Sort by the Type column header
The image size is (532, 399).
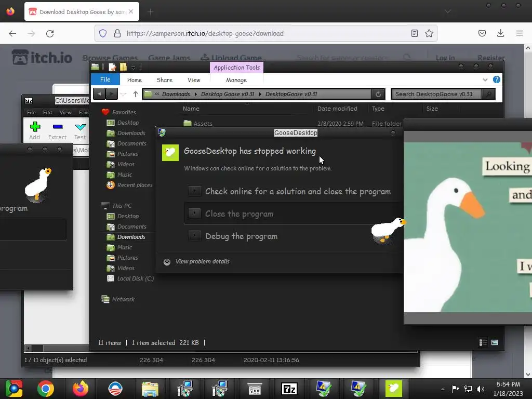coord(378,109)
